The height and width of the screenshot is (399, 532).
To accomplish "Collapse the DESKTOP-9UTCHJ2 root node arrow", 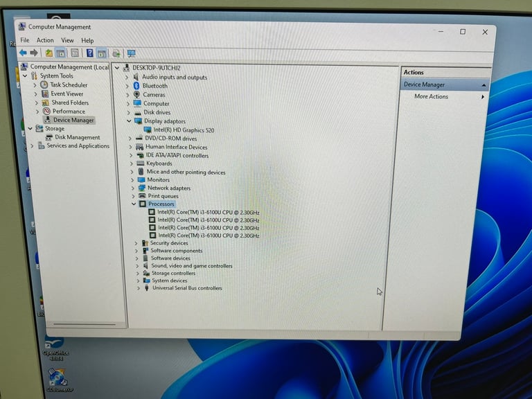I will pyautogui.click(x=117, y=68).
